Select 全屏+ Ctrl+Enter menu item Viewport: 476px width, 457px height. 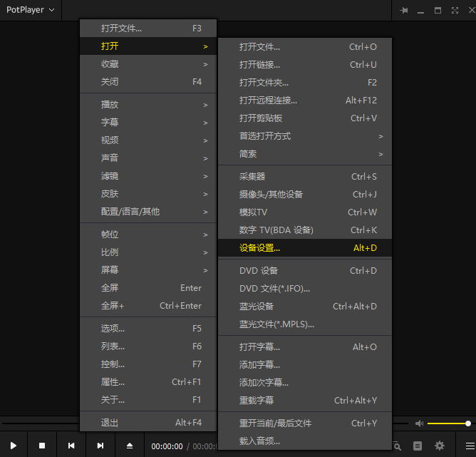(148, 305)
